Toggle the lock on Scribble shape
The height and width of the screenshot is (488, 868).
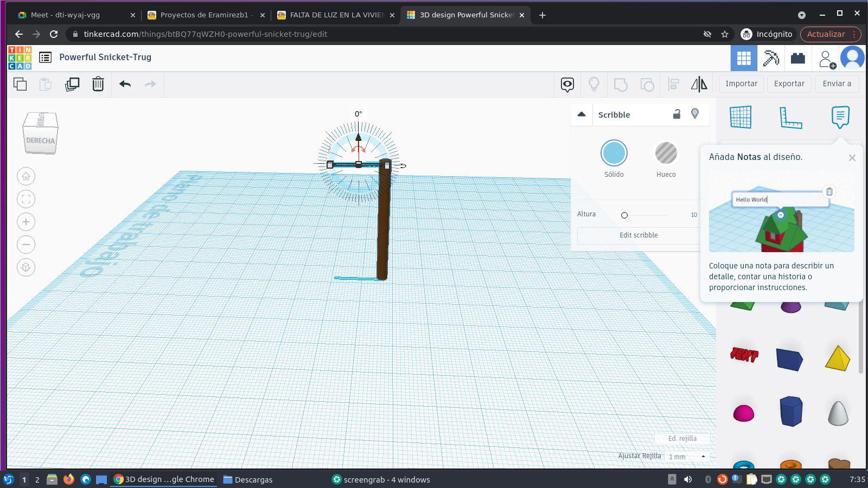[x=676, y=114]
